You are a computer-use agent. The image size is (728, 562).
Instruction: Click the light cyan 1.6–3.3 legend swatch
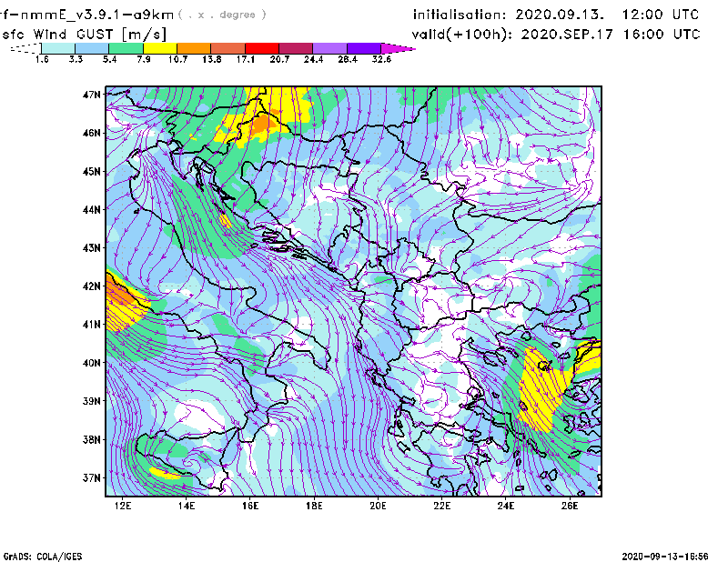[58, 48]
